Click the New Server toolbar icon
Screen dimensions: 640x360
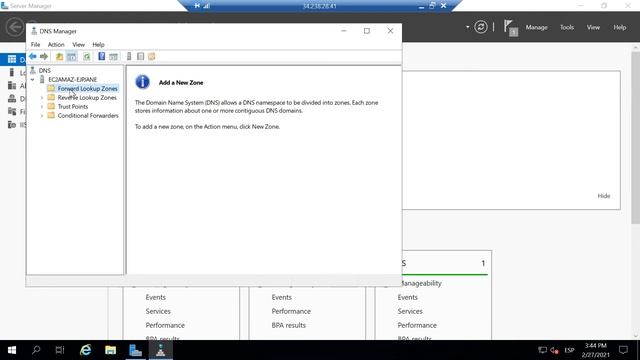(129, 56)
